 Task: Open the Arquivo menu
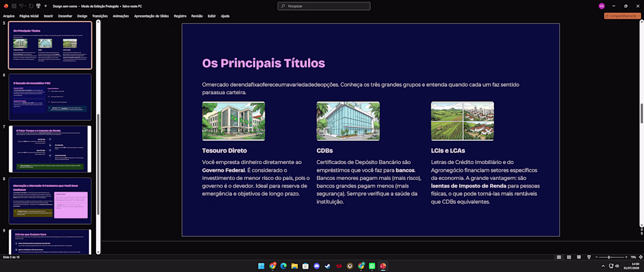(9, 16)
